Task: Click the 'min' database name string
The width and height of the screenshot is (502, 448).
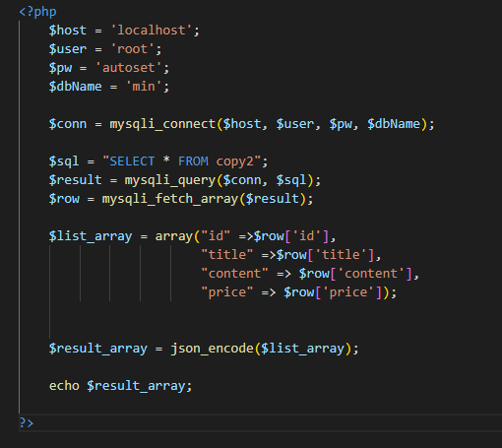Action: tap(144, 87)
